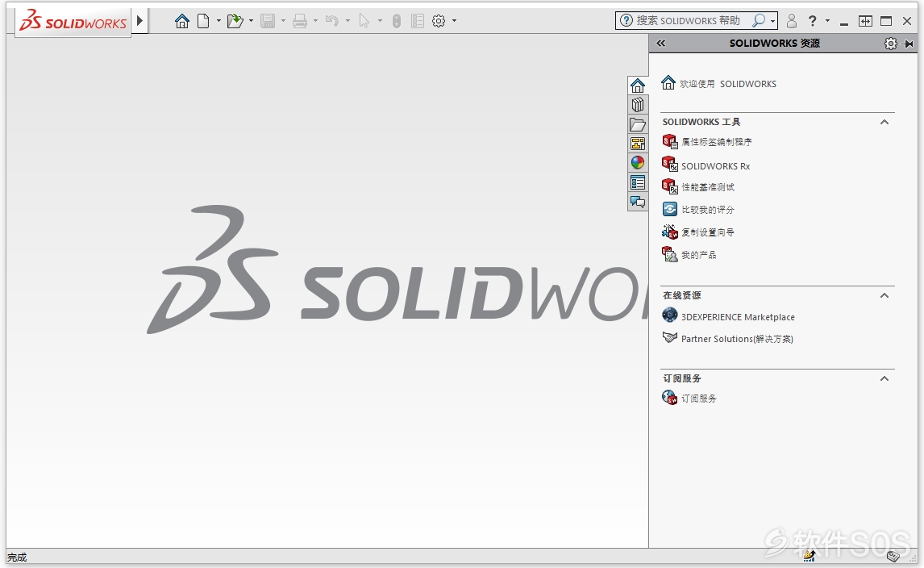The height and width of the screenshot is (568, 924).
Task: Click the Print icon
Action: [x=300, y=21]
